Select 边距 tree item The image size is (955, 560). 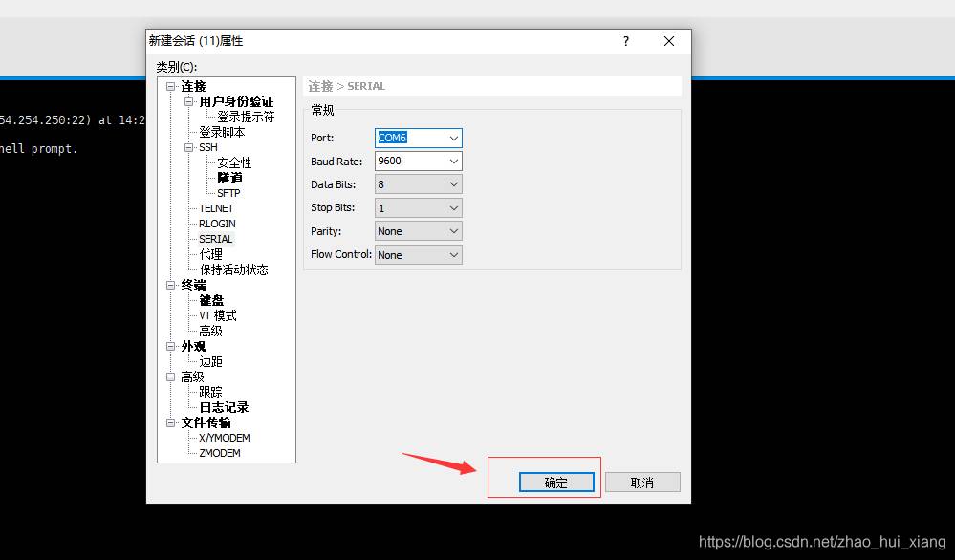pyautogui.click(x=210, y=361)
